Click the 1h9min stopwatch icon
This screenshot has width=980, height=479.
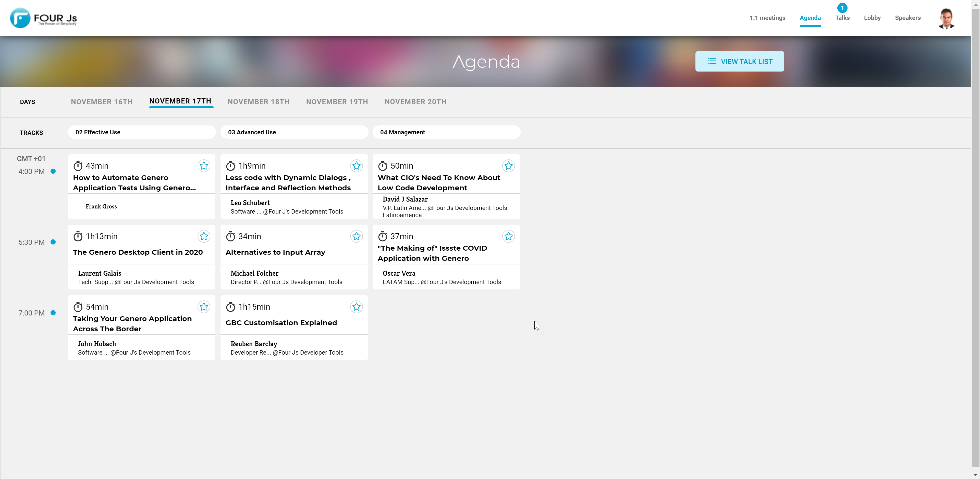click(x=230, y=166)
